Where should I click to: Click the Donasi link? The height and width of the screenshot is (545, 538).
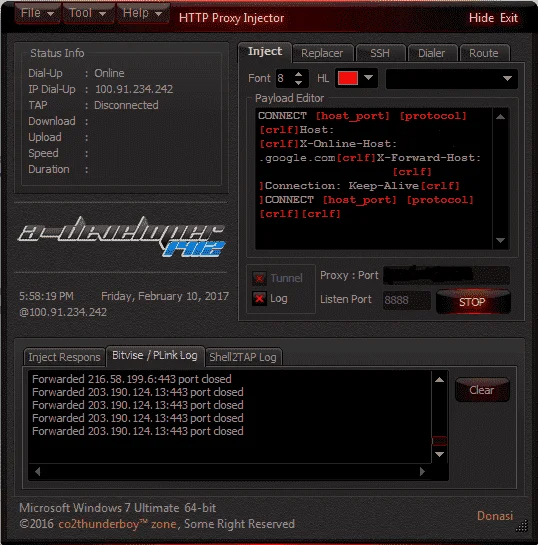pyautogui.click(x=495, y=516)
